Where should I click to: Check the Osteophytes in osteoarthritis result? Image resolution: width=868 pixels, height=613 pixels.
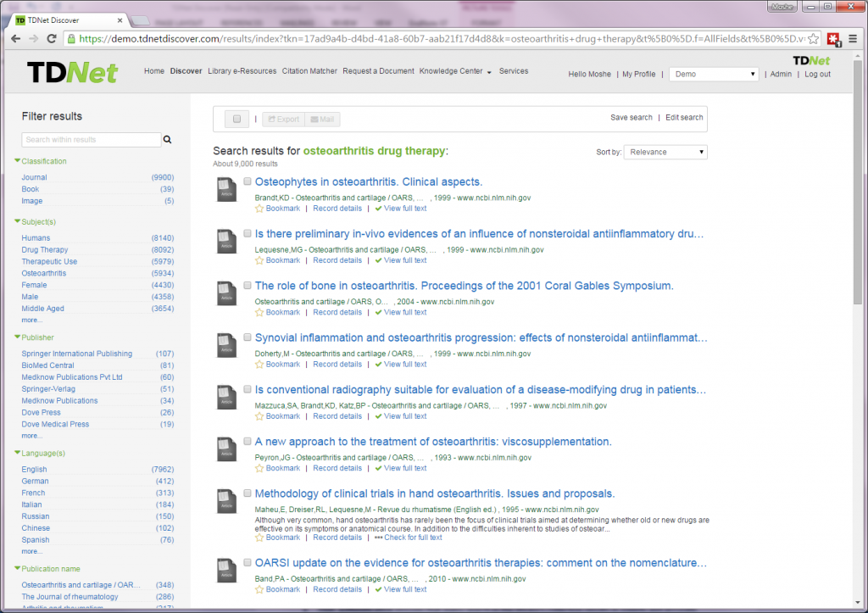248,181
